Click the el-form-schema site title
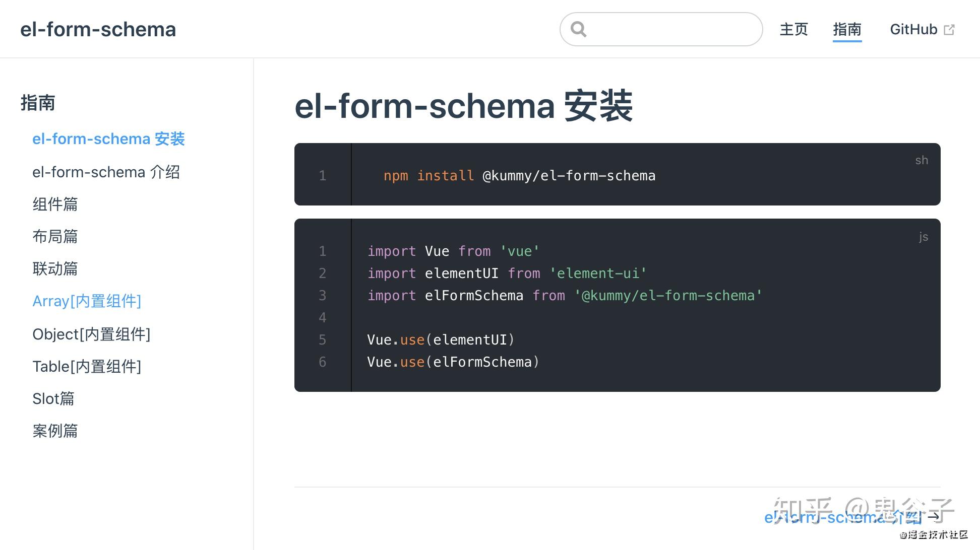 (x=98, y=29)
